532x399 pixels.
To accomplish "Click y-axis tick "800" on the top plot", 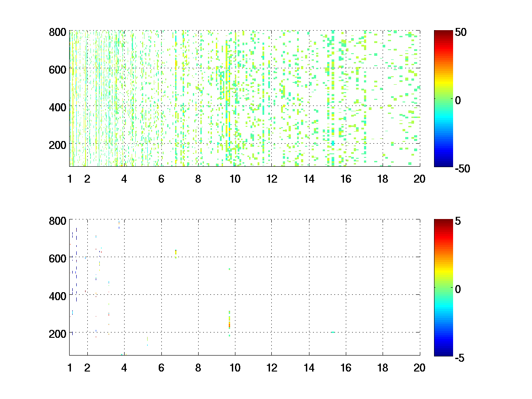I will click(58, 32).
